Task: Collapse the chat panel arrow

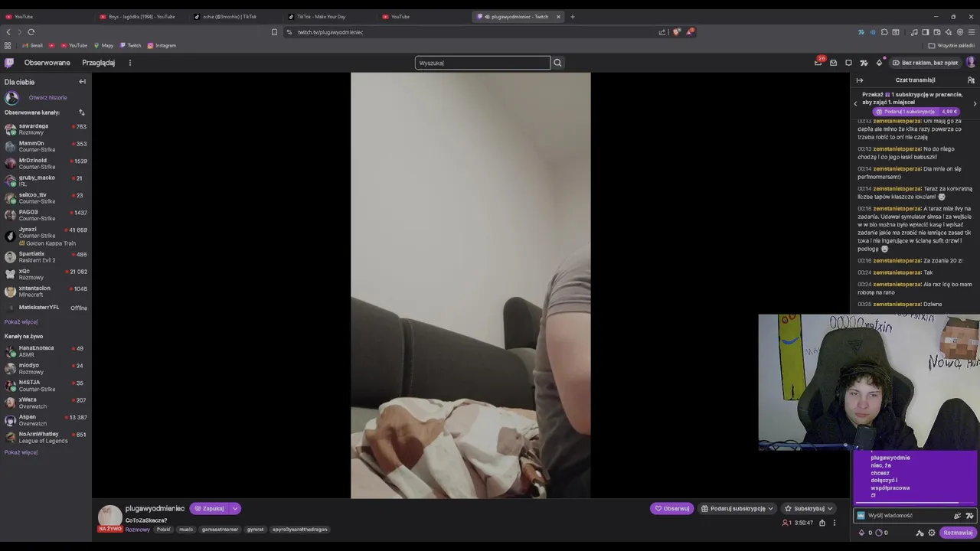Action: [860, 80]
